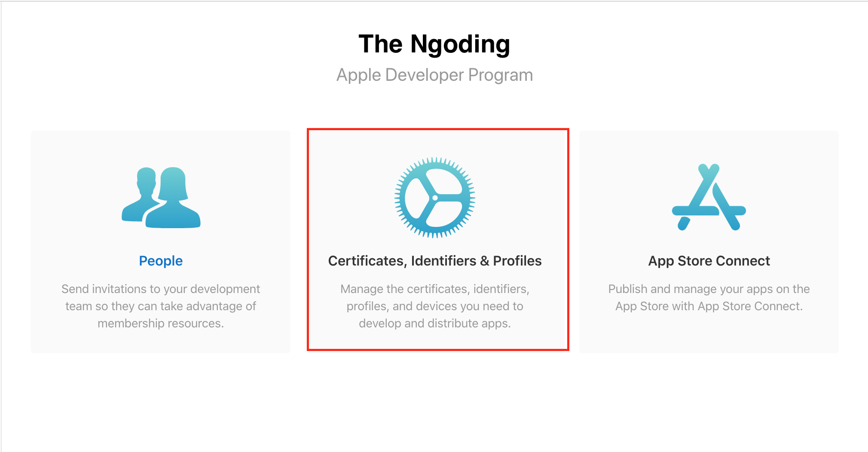Click 'The Ngoding' team heading
Viewport: 868px width, 452px height.
434,44
